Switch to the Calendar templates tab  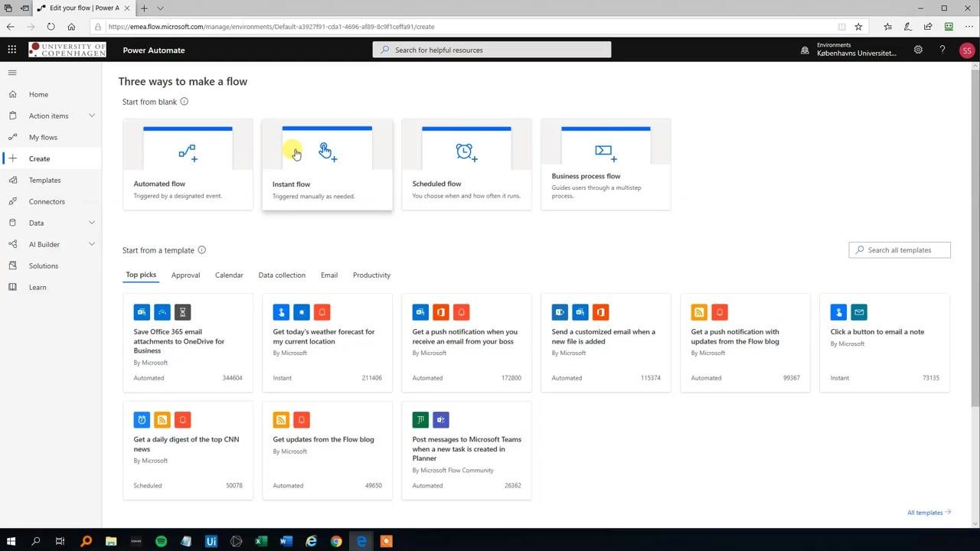click(229, 275)
